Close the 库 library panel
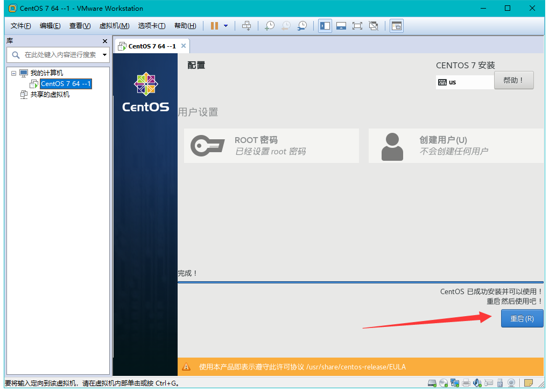 pyautogui.click(x=105, y=41)
